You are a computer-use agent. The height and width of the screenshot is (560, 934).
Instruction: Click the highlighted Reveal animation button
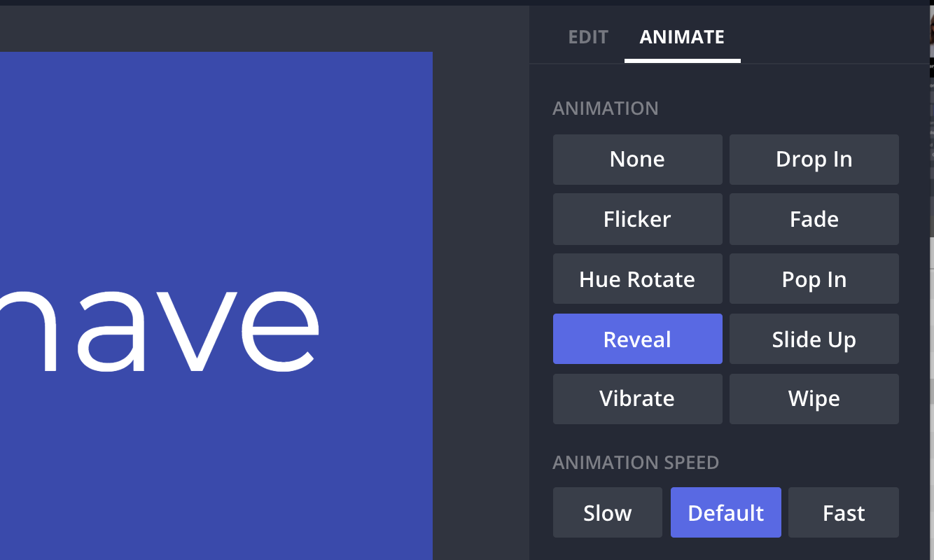tap(637, 339)
